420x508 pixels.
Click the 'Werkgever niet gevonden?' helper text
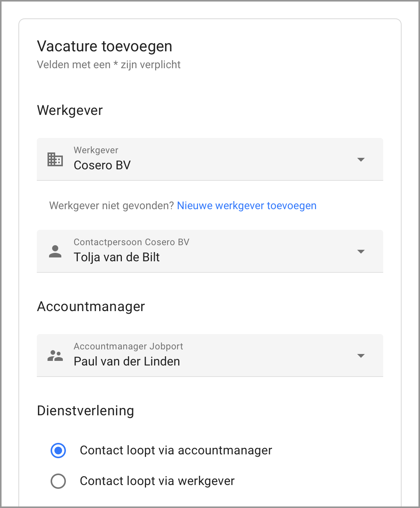112,206
